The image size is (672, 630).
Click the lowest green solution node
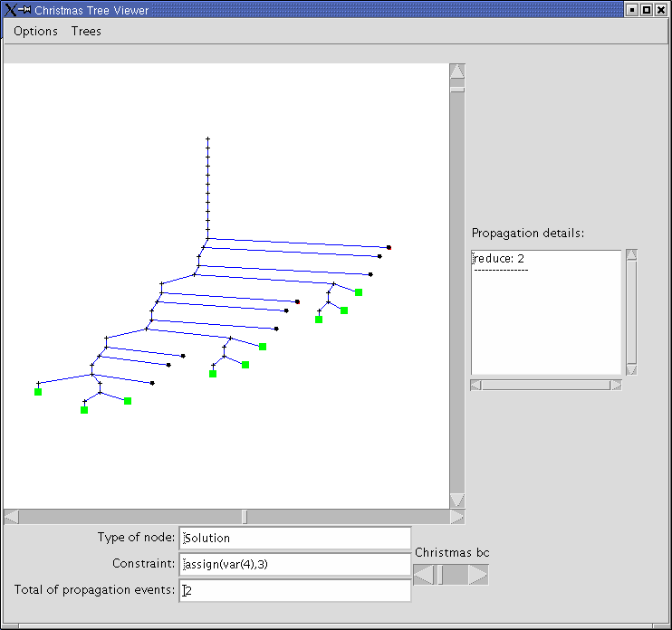[x=84, y=410]
